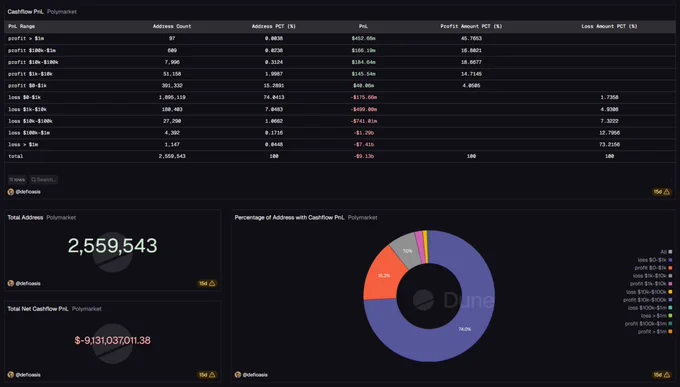Focus the table Search field

coord(43,180)
